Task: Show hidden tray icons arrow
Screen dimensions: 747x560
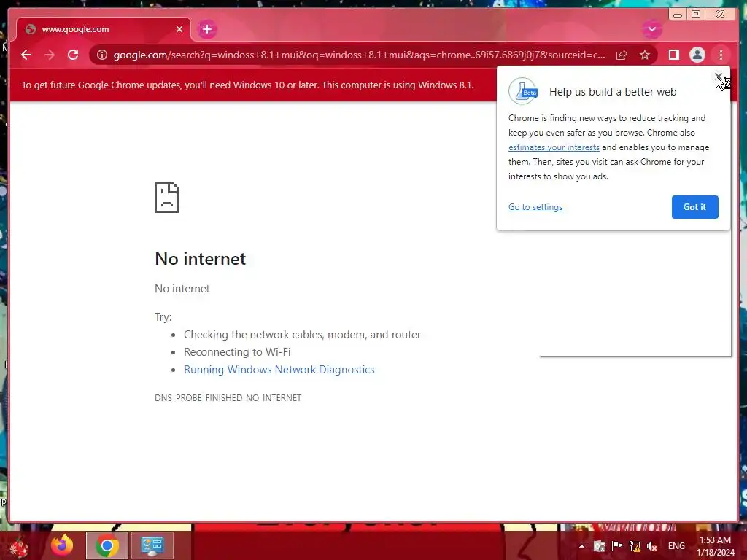Action: (x=581, y=546)
